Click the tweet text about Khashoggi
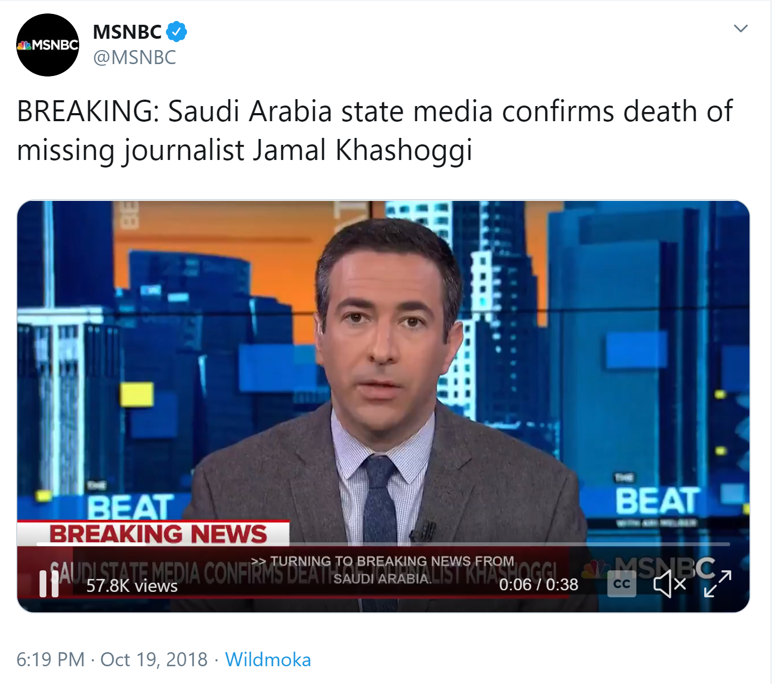The image size is (784, 684). tap(374, 130)
